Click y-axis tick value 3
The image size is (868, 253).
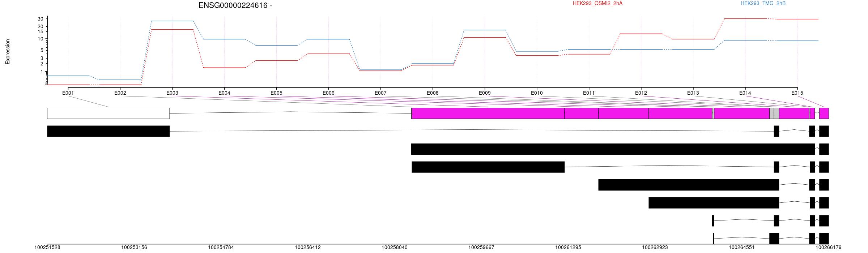tap(42, 58)
